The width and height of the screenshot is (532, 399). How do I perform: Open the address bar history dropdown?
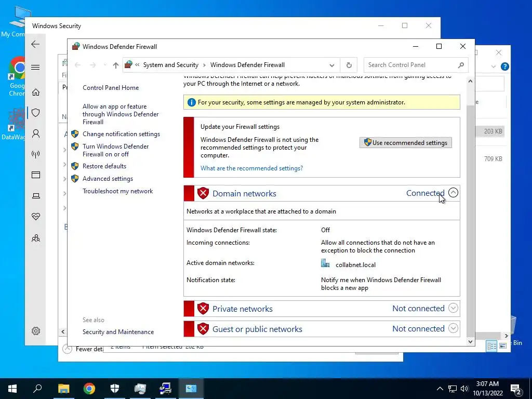point(332,65)
